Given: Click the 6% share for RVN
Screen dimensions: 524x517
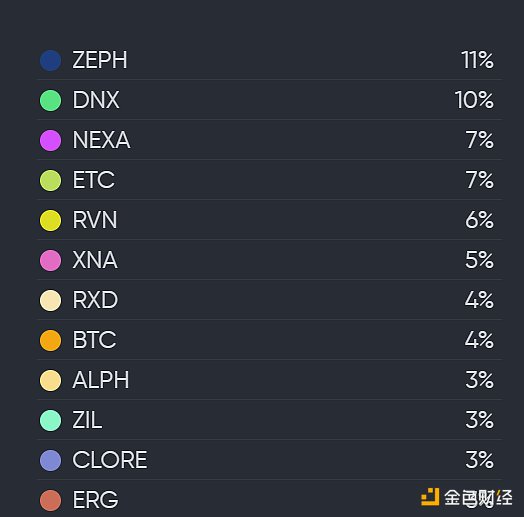Looking at the screenshot, I should [479, 220].
